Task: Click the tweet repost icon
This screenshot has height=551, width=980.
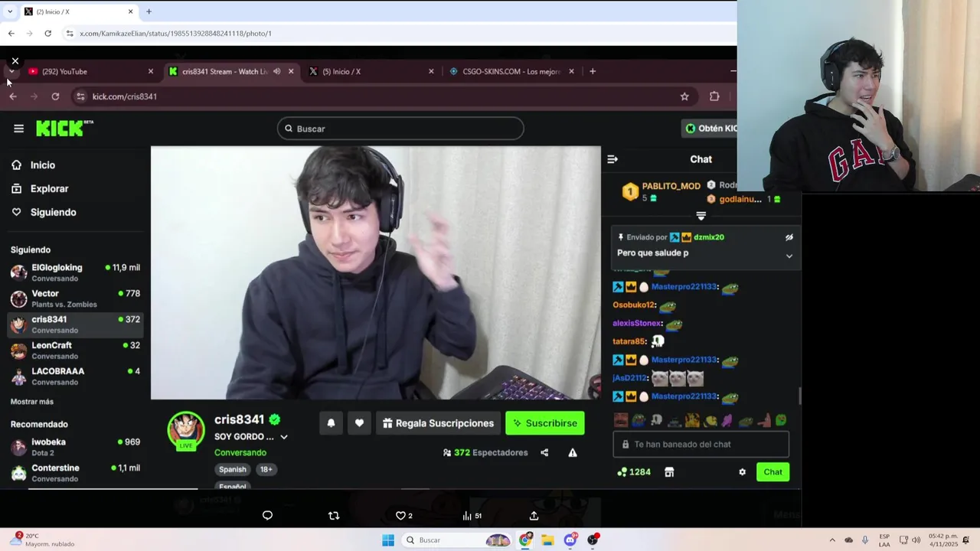Action: click(x=334, y=516)
